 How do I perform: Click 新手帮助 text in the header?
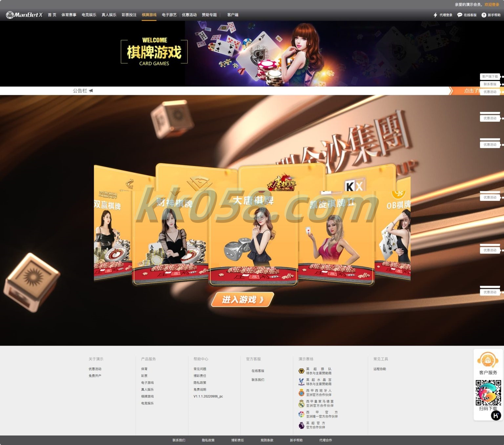point(494,15)
